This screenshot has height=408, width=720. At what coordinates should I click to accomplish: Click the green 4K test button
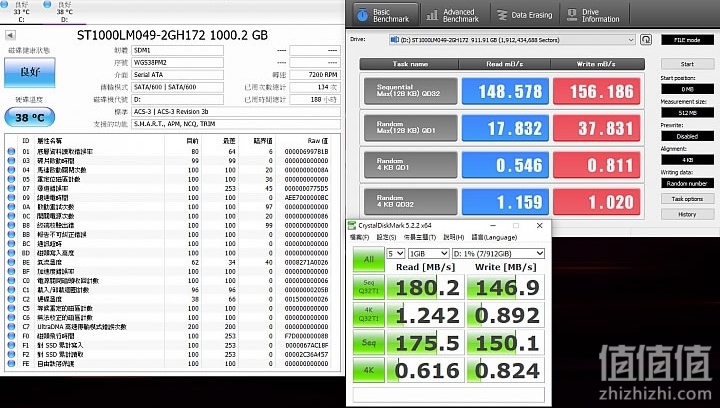[369, 370]
